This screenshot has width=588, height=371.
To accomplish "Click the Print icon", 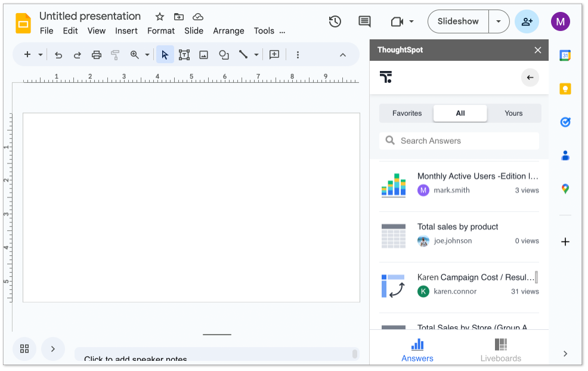I will 96,54.
